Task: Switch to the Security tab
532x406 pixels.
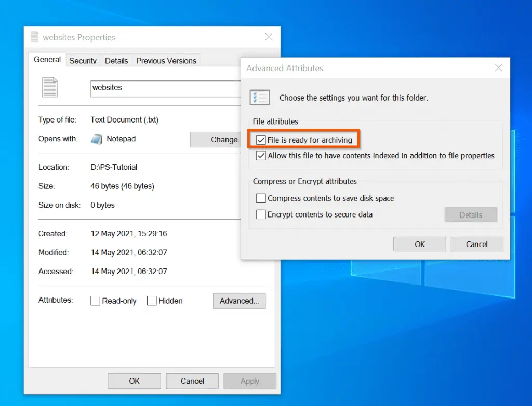Action: 83,61
